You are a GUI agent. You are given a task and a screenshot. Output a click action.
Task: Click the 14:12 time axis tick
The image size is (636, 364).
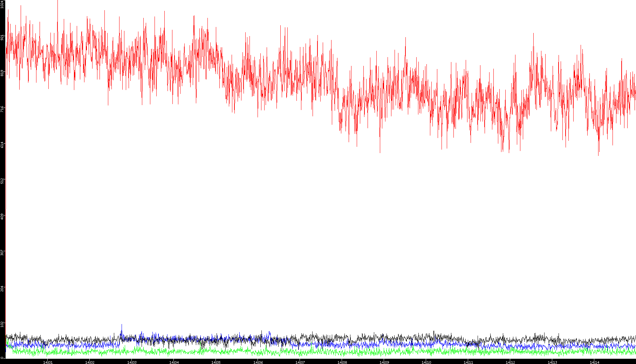pos(510,362)
